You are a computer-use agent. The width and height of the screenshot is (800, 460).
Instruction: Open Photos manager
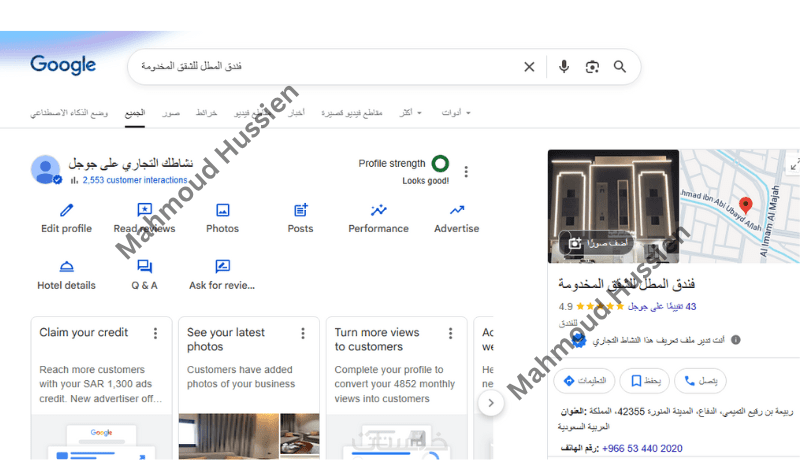coord(222,218)
